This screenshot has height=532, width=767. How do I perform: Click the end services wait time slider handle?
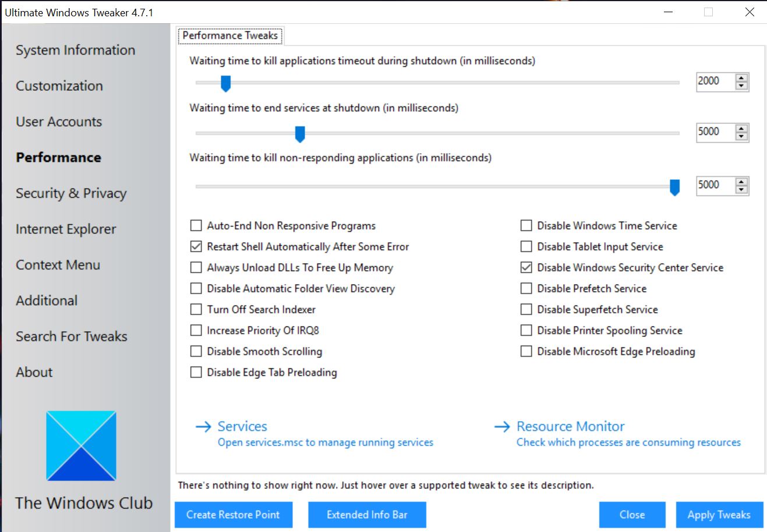[x=300, y=134]
